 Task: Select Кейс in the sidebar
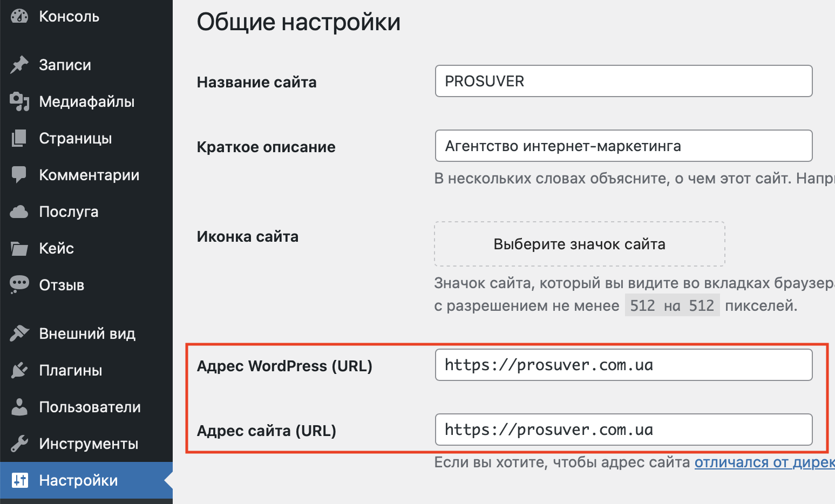point(56,248)
